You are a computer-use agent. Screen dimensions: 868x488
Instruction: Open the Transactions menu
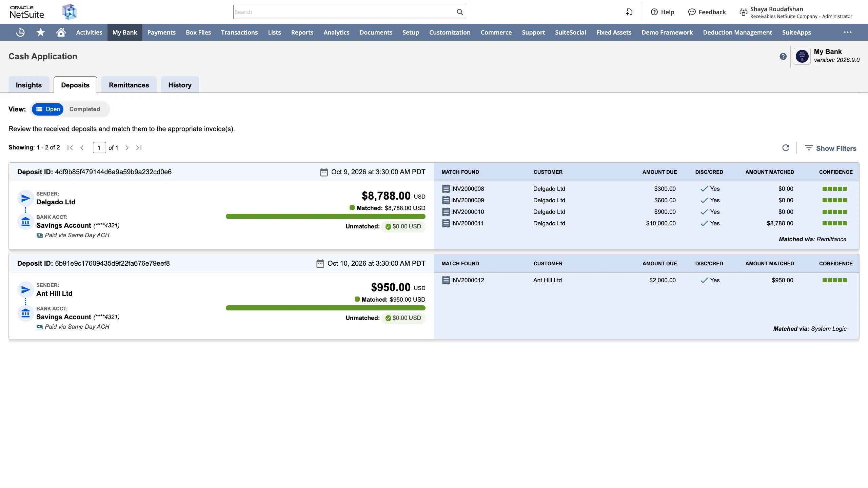tap(239, 32)
